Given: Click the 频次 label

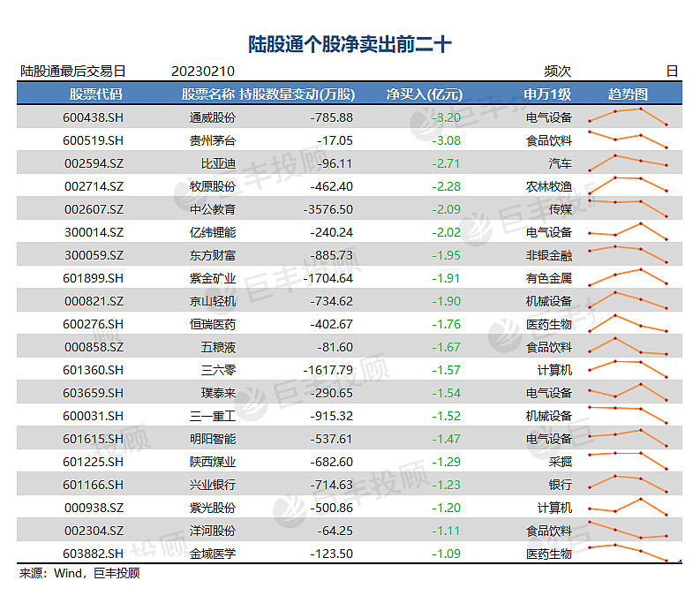Looking at the screenshot, I should point(558,72).
